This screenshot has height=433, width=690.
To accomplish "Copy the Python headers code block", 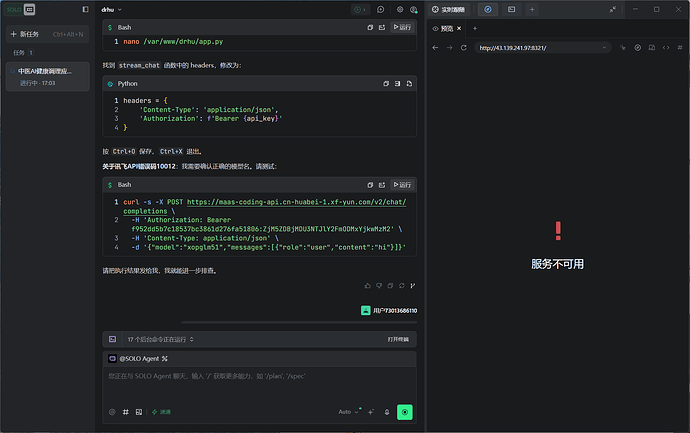I will pos(386,84).
